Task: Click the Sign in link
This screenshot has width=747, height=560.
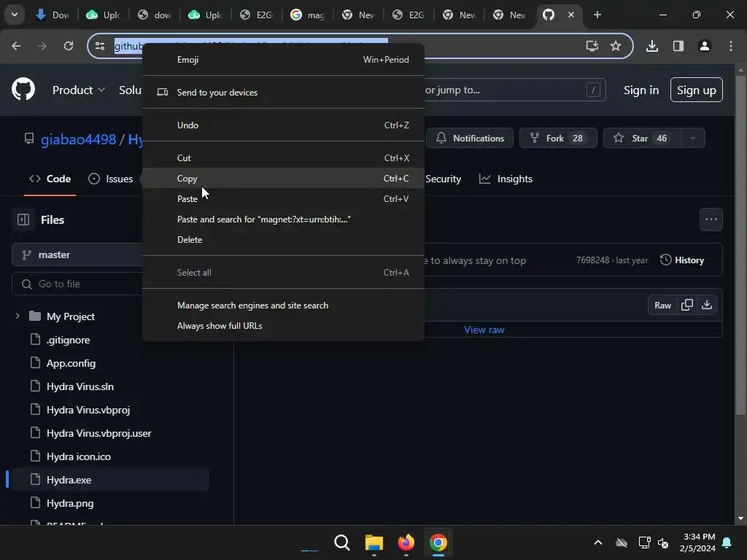Action: point(640,90)
